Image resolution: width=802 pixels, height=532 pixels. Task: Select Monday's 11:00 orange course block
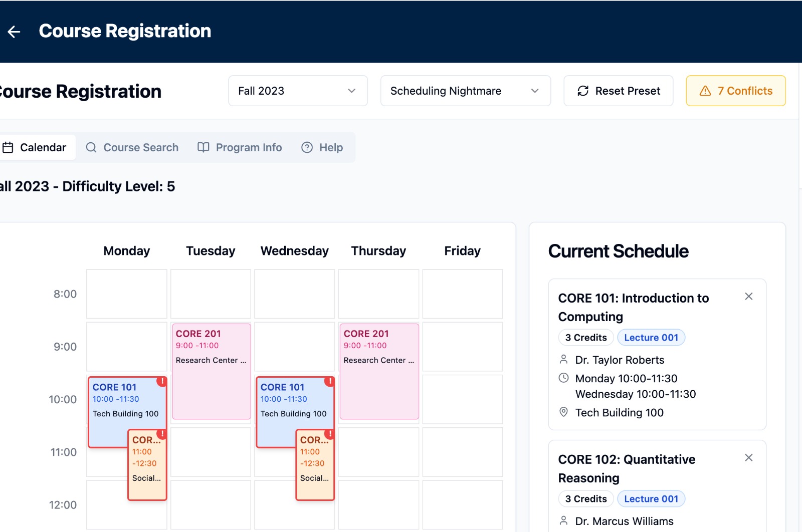147,465
